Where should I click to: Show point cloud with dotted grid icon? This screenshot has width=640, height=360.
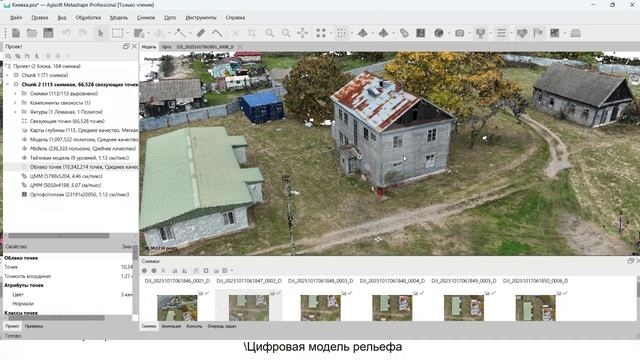click(x=341, y=33)
